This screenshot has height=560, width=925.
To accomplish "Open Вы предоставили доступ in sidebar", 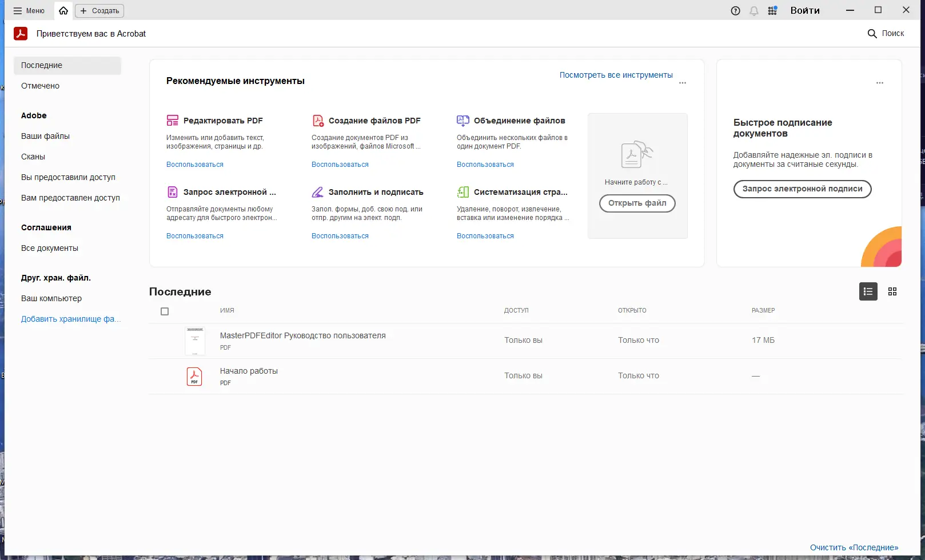I will pyautogui.click(x=67, y=177).
